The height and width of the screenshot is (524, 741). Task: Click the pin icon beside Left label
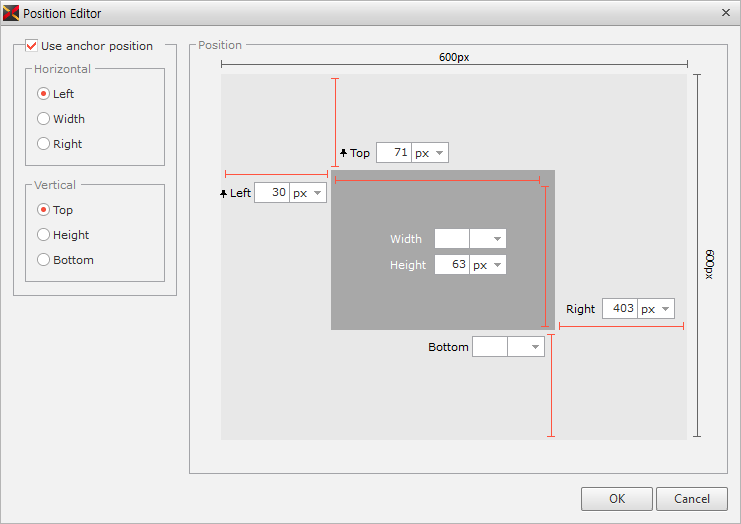point(223,193)
